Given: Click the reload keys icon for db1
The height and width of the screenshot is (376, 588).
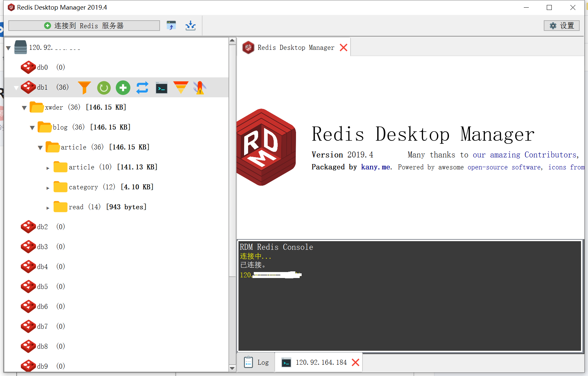Looking at the screenshot, I should click(x=103, y=87).
